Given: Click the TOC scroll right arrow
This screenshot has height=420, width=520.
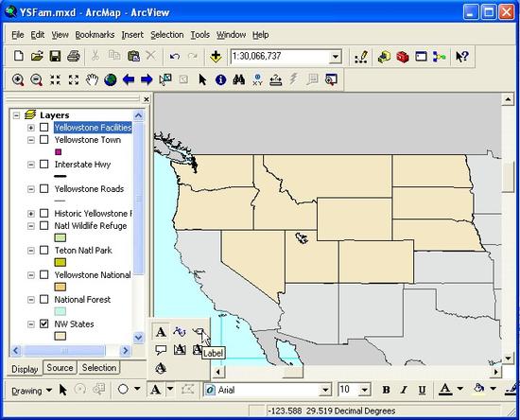Looking at the screenshot, I should pos(125,351).
